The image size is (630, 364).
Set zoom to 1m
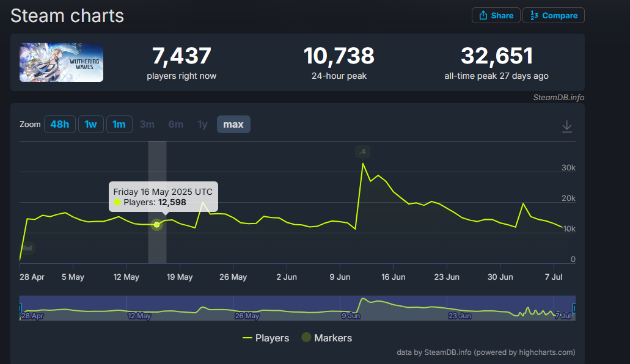(119, 124)
